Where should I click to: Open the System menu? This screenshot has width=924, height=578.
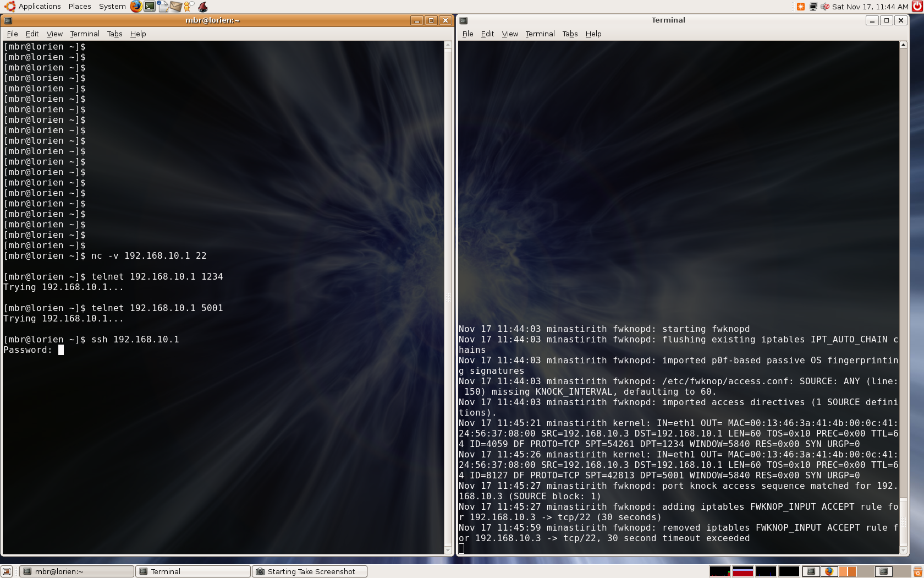(x=112, y=7)
